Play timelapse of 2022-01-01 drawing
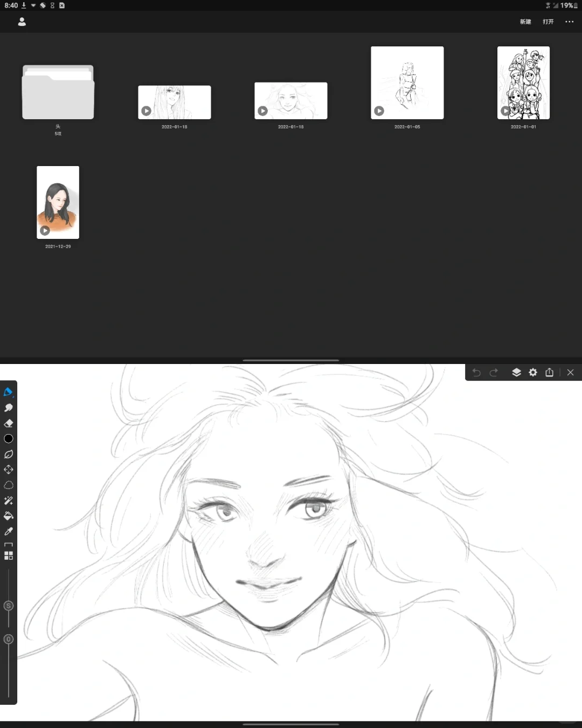 (x=505, y=111)
